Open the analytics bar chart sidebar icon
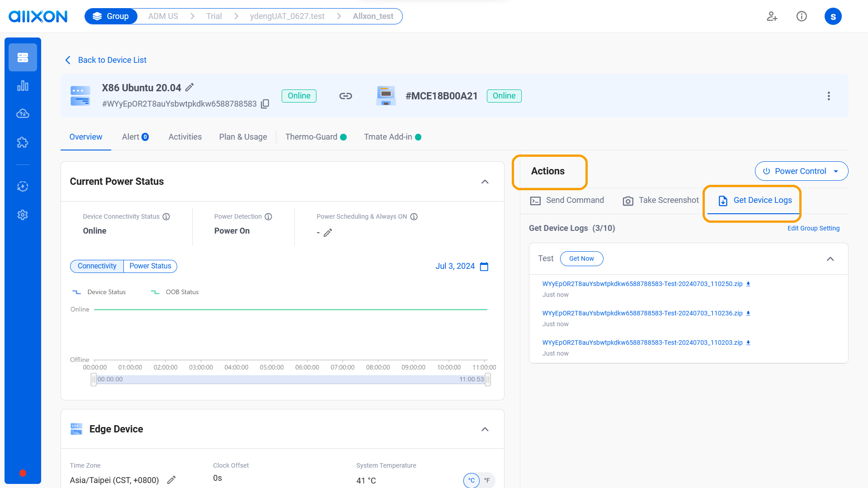This screenshot has height=488, width=868. click(23, 86)
